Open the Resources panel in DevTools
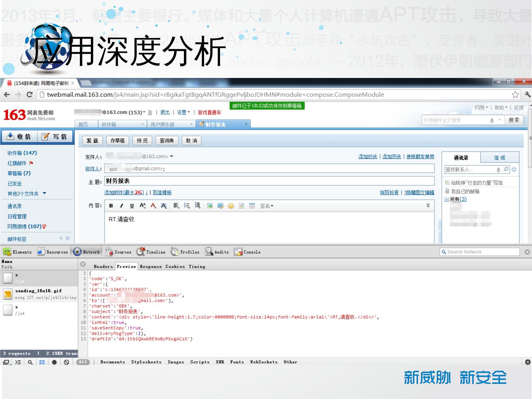 click(x=53, y=252)
